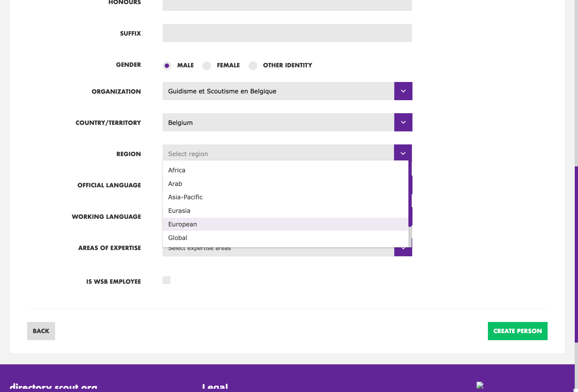
Task: Click the Back button
Action: [x=41, y=331]
